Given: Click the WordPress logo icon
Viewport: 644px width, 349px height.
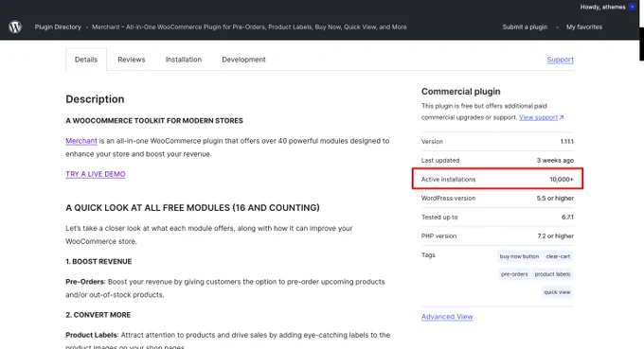Looking at the screenshot, I should (x=15, y=27).
